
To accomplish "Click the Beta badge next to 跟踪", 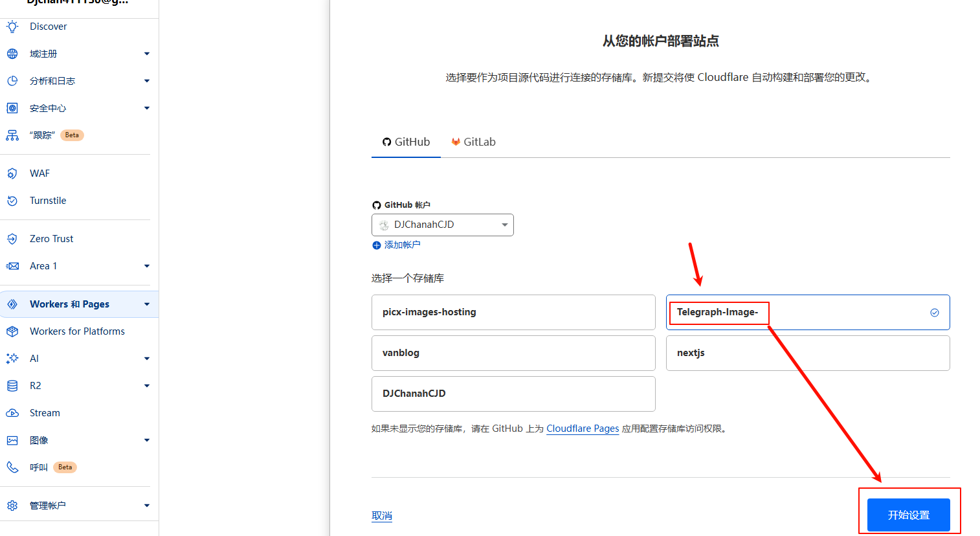I will click(x=72, y=135).
